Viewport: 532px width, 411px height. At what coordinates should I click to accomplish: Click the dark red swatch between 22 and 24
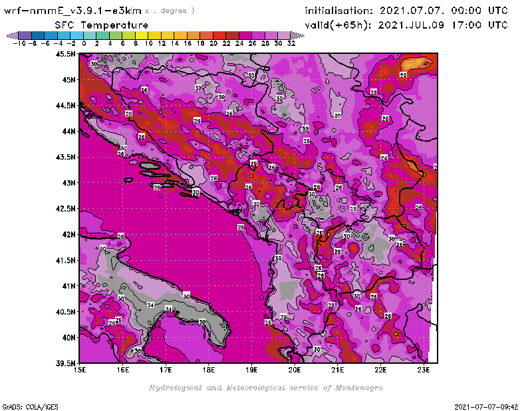coord(231,35)
